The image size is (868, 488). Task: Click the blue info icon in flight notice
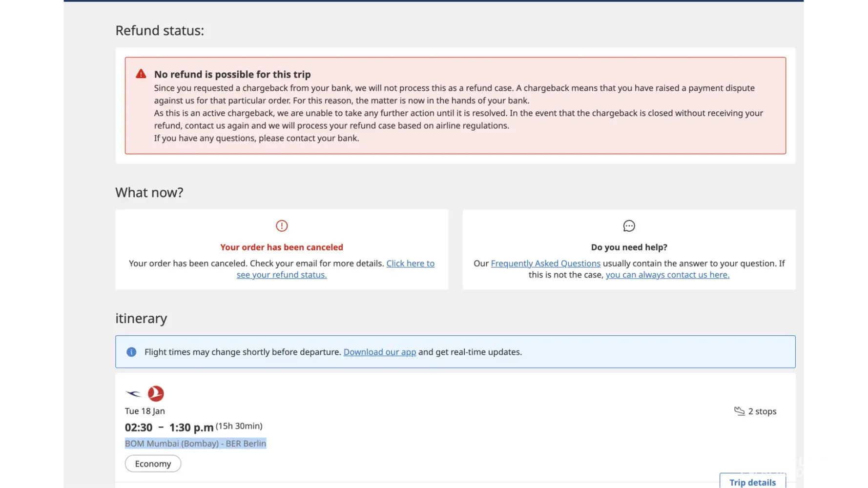(x=131, y=352)
